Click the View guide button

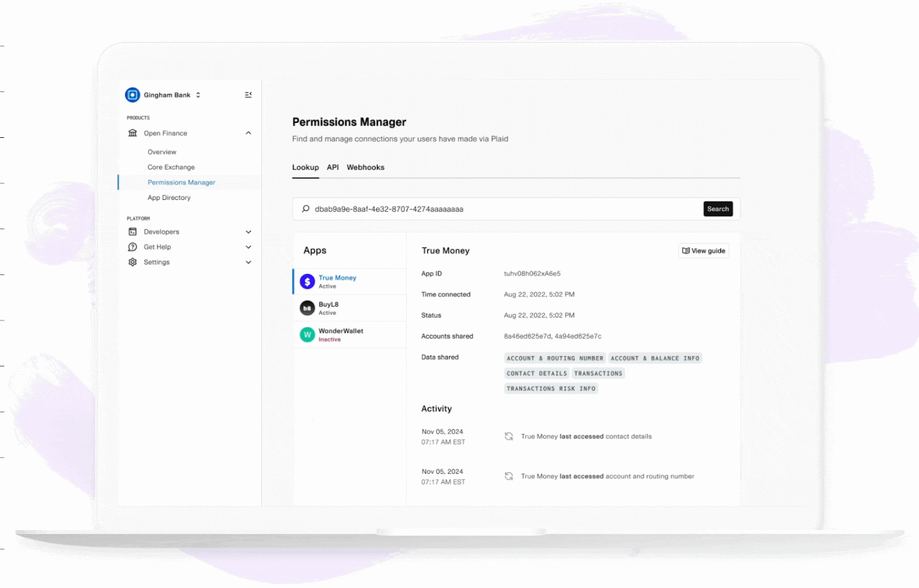pyautogui.click(x=704, y=251)
